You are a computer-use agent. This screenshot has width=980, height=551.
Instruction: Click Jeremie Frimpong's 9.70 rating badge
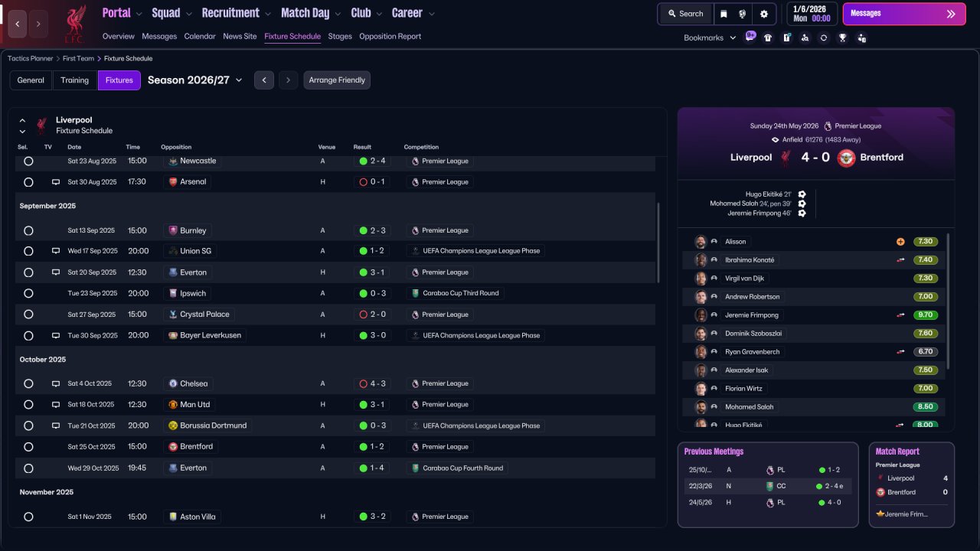click(x=926, y=315)
